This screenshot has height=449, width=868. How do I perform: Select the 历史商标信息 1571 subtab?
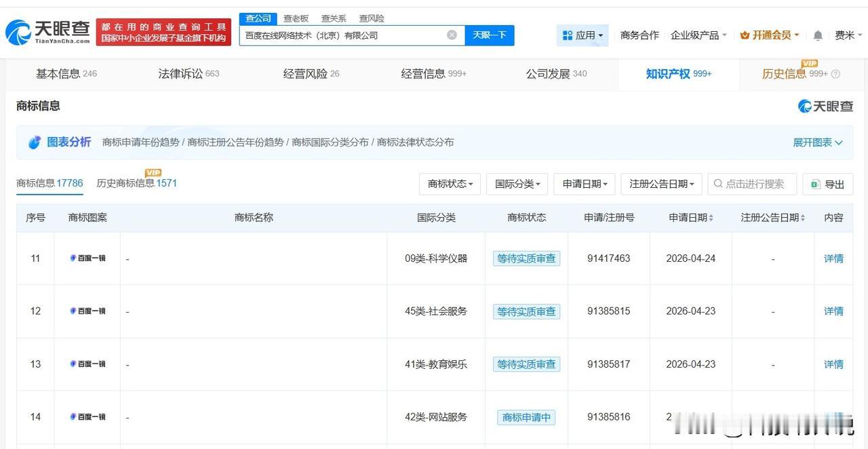point(137,183)
